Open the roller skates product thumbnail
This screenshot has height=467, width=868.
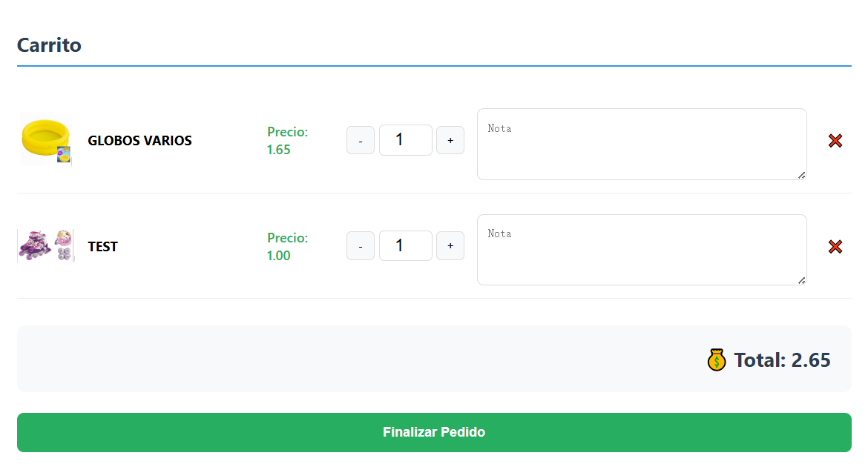point(45,245)
